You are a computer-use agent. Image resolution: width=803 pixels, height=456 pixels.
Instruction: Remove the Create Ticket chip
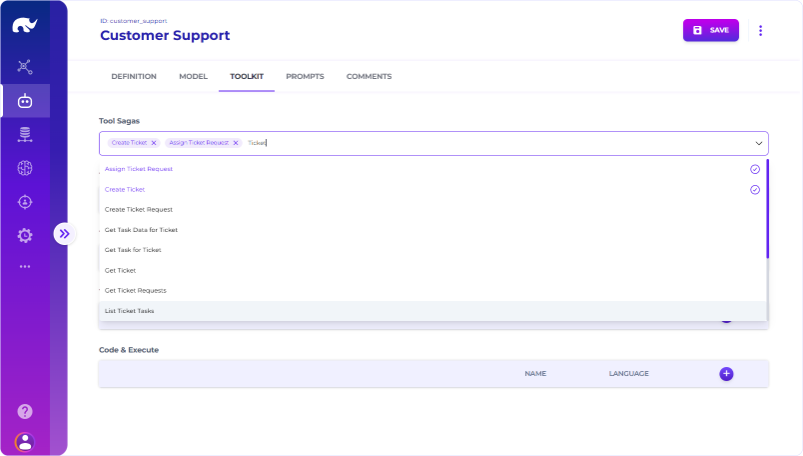(x=154, y=143)
